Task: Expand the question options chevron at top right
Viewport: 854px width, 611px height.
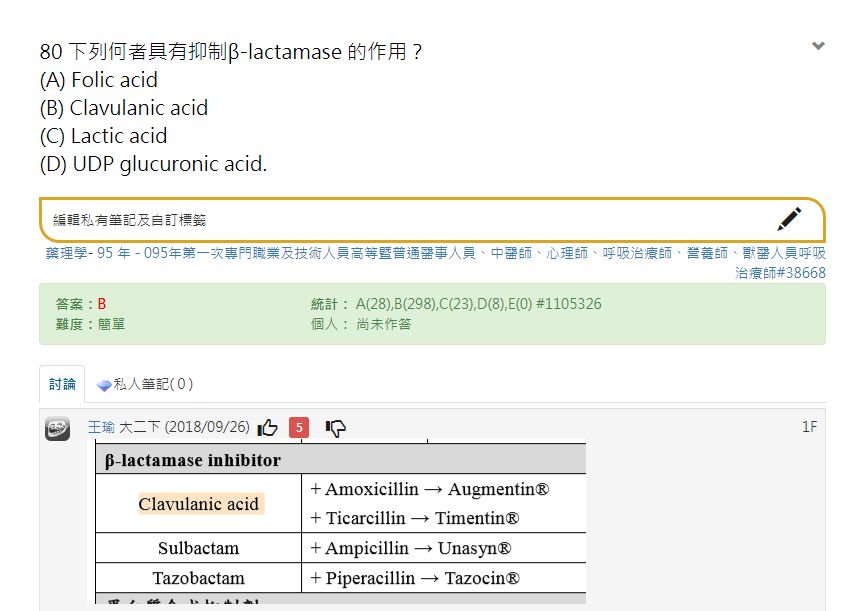Action: pos(818,45)
